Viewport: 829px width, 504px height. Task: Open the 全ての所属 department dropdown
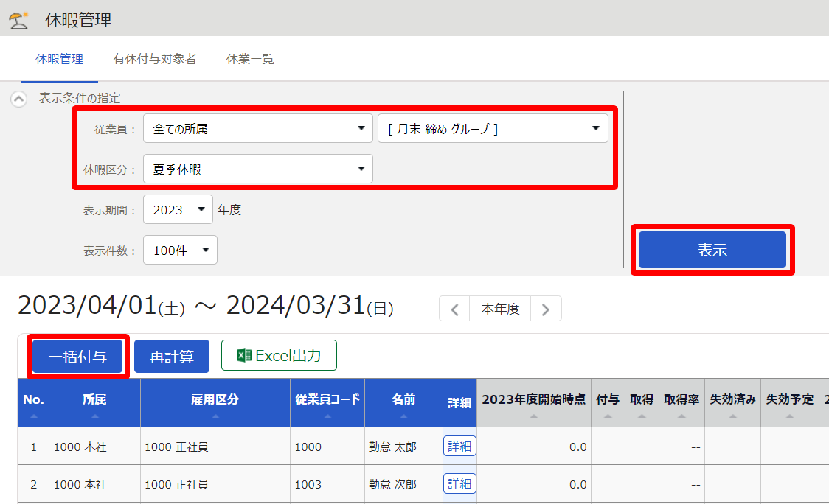(258, 128)
